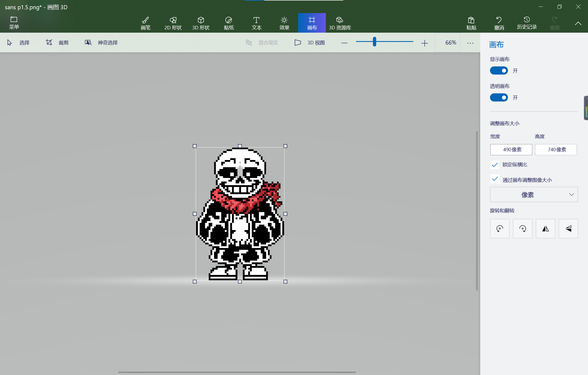
Task: Open the 菜单 menu folder icon
Action: 14,23
